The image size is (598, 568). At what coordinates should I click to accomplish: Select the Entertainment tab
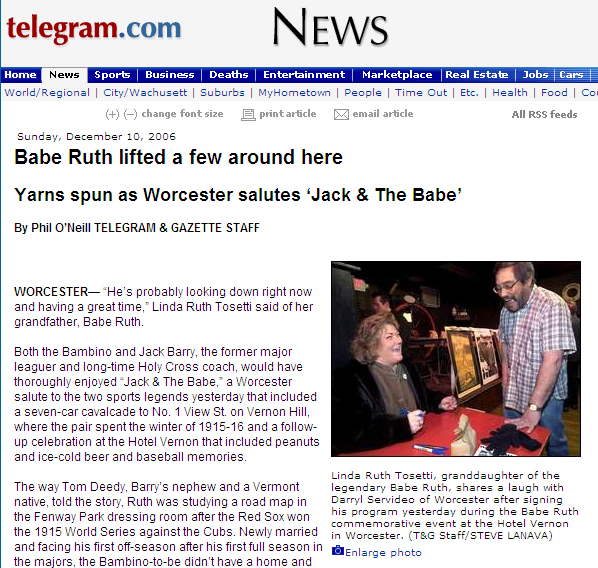(304, 75)
